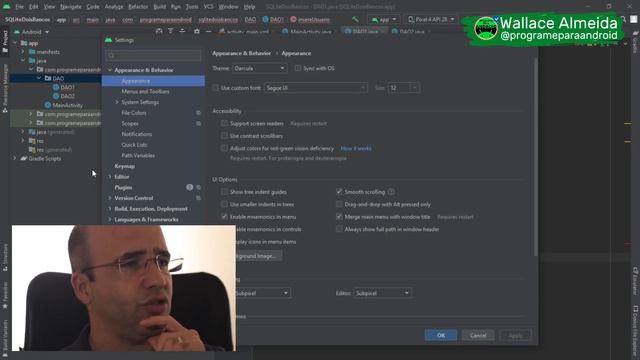Click the DAO package folder icon

[x=48, y=78]
